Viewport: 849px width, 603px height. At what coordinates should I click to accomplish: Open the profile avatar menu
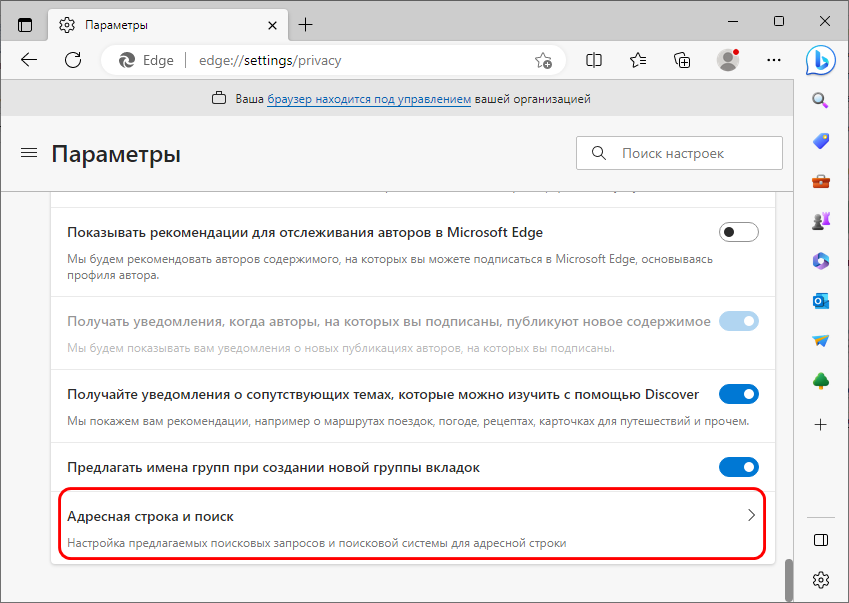728,60
